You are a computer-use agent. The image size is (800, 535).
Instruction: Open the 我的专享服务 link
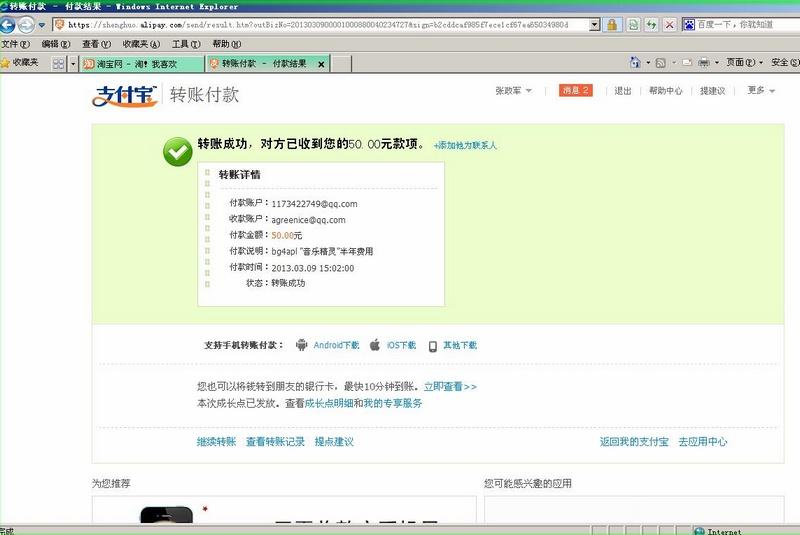[x=393, y=403]
